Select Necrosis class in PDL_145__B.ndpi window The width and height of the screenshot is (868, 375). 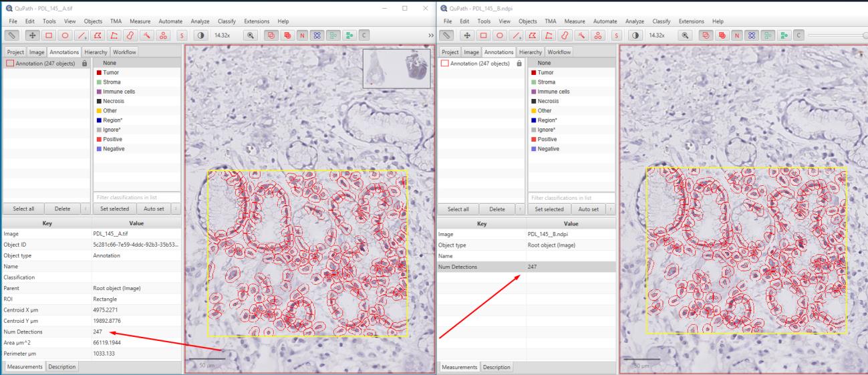pos(571,101)
